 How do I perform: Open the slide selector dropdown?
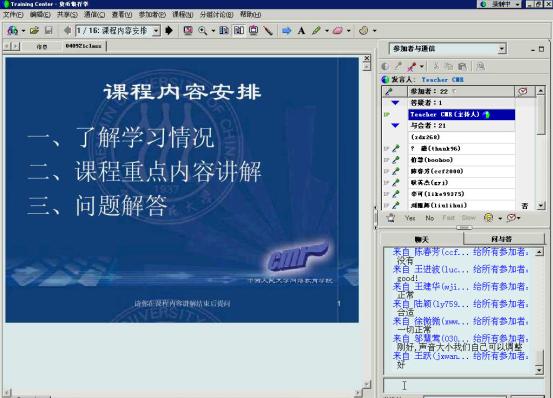click(x=156, y=31)
